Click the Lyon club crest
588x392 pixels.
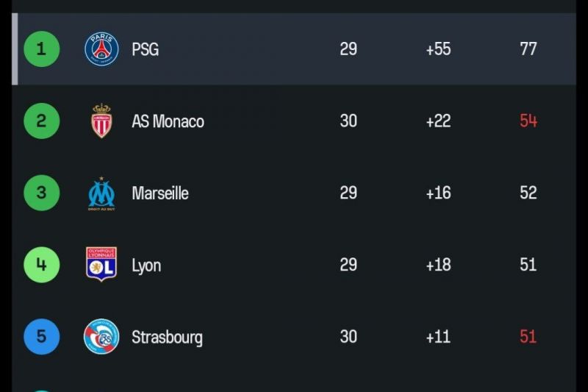[x=101, y=265]
